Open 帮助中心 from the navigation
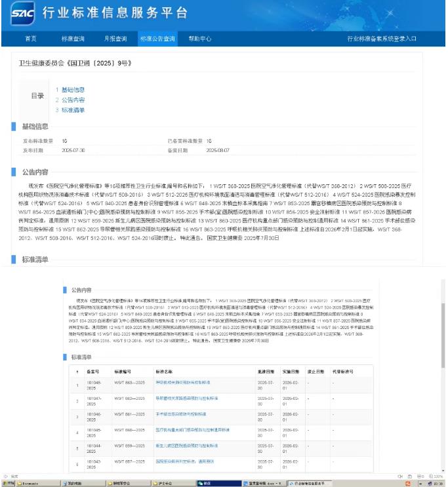The width and height of the screenshot is (448, 487). coord(200,39)
